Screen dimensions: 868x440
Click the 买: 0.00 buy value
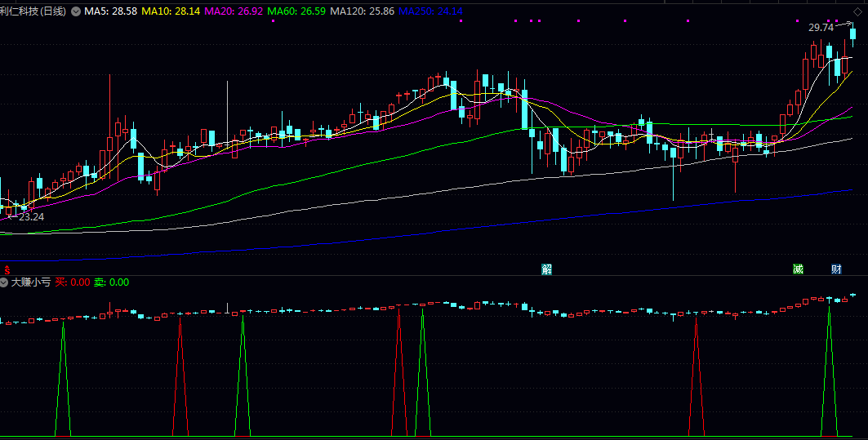tap(73, 282)
